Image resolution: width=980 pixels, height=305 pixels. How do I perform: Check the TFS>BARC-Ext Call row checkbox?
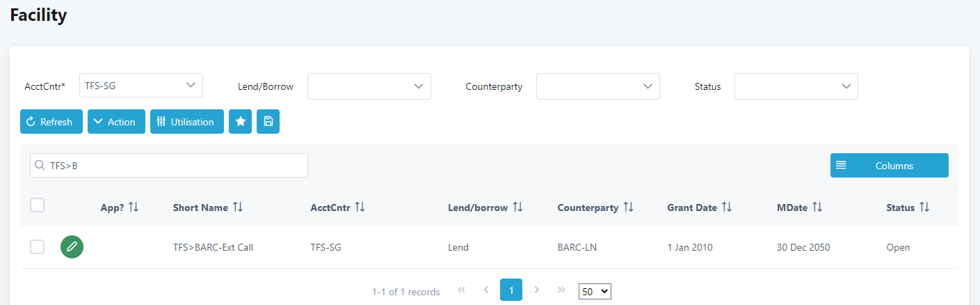[x=38, y=247]
